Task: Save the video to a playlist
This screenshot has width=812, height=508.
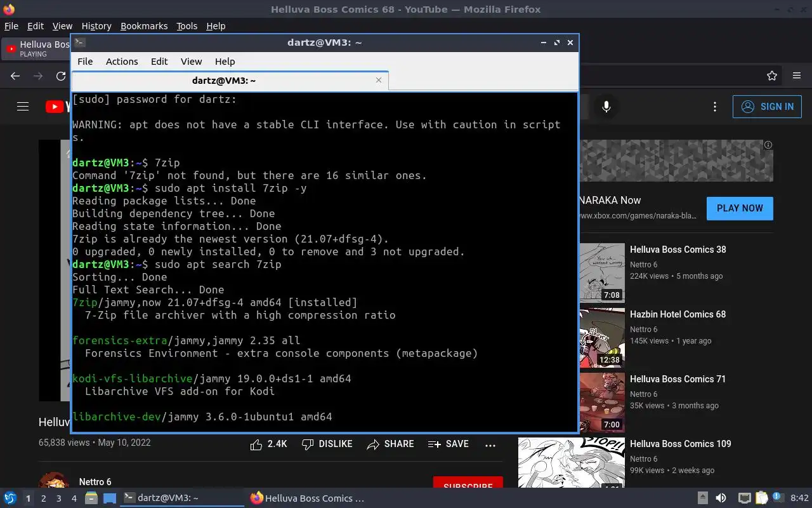Action: click(449, 444)
